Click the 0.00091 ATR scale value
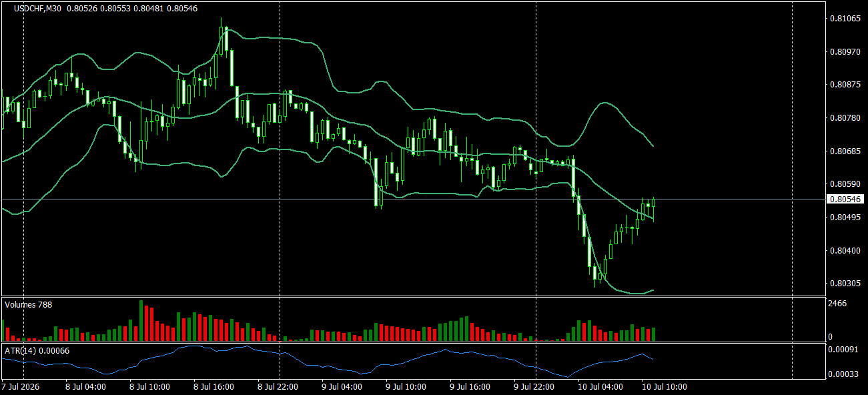 [x=843, y=349]
